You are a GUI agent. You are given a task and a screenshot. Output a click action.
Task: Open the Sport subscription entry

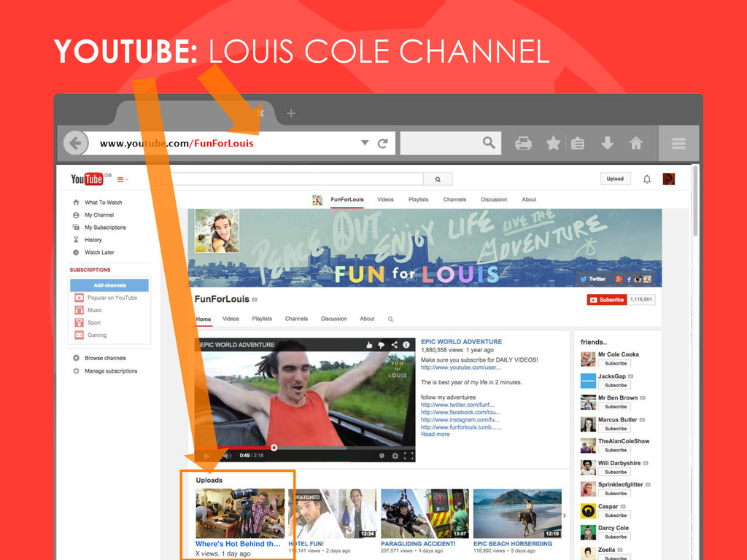point(94,322)
